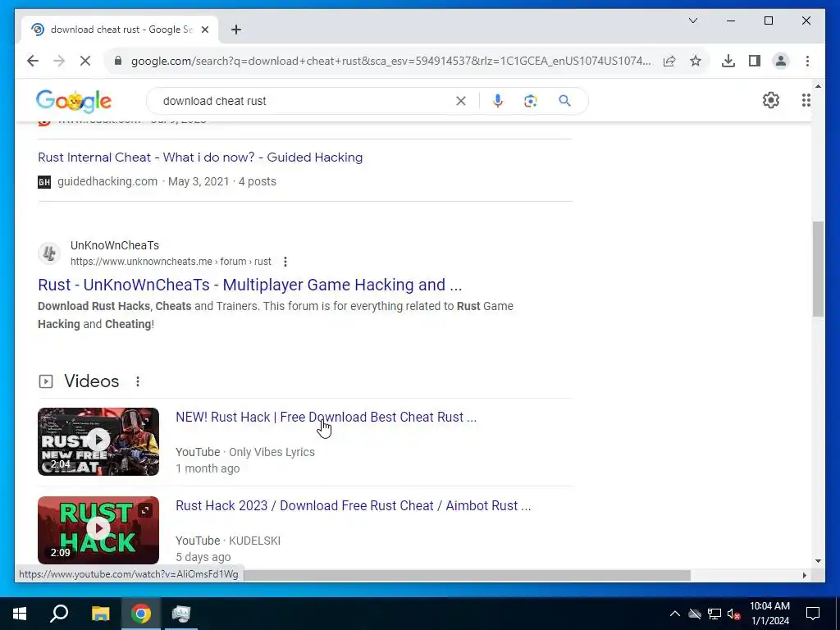Image resolution: width=840 pixels, height=630 pixels.
Task: Click the Chrome taskbar icon
Action: click(x=141, y=614)
